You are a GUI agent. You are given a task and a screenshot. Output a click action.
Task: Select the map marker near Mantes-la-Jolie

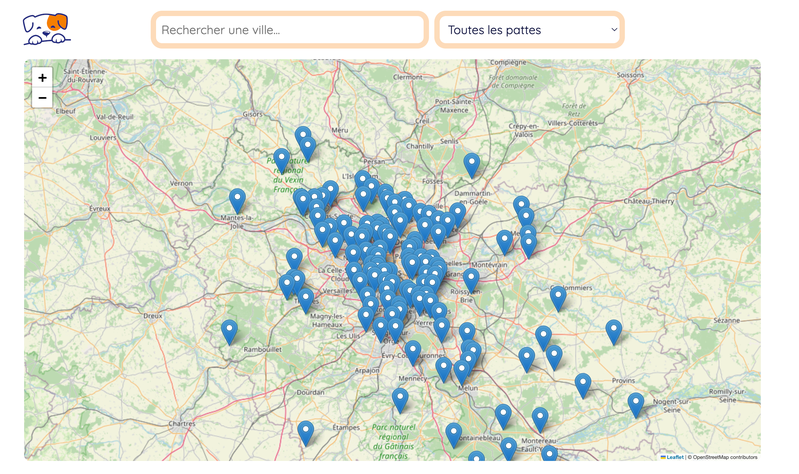(237, 201)
